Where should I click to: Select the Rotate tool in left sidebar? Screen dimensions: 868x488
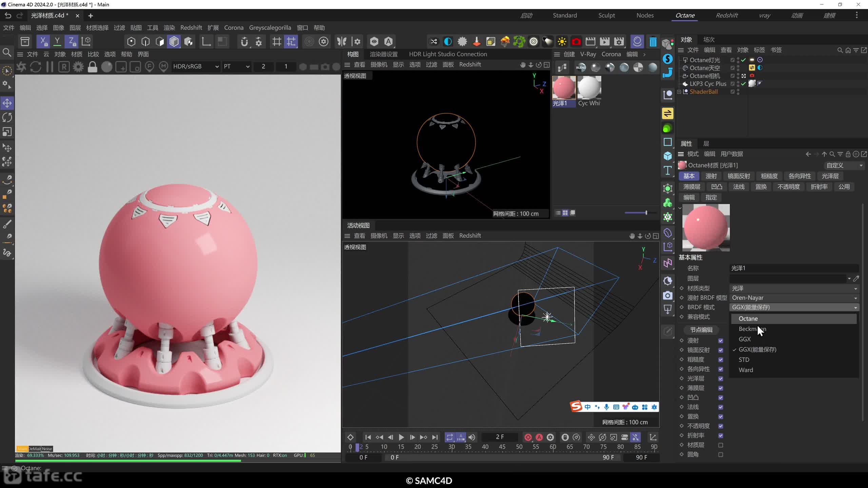(x=7, y=117)
